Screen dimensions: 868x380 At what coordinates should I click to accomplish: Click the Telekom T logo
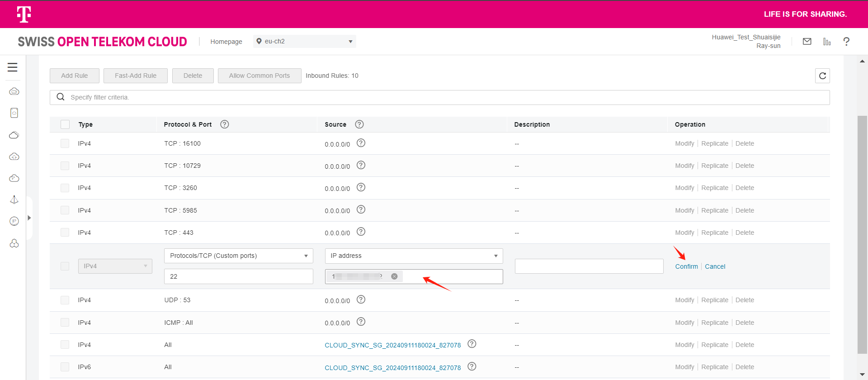[24, 14]
